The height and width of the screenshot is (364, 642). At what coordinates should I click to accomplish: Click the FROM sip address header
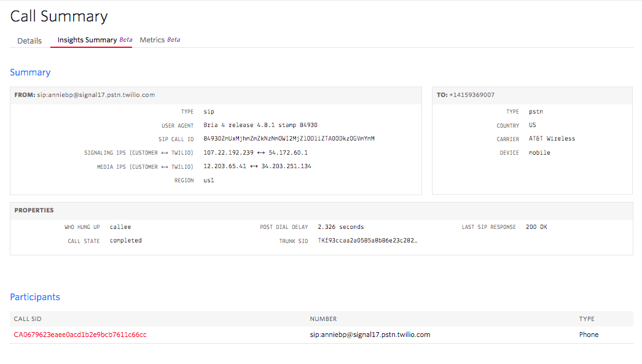pos(85,95)
